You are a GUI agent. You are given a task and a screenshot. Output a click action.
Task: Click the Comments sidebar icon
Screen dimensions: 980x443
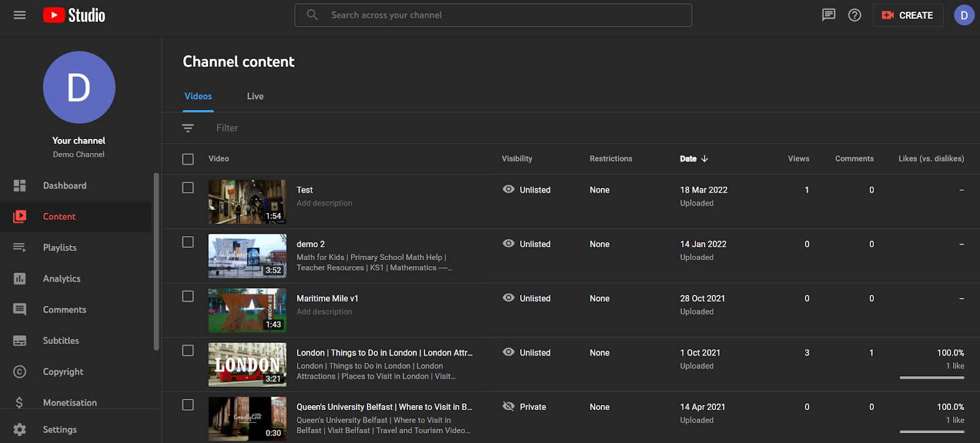20,310
